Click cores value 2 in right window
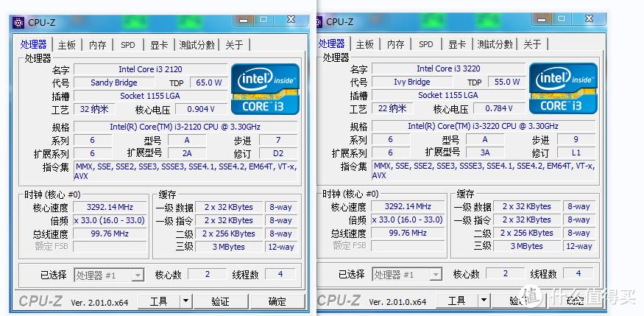Screen dimensions: 644x316 505,273
